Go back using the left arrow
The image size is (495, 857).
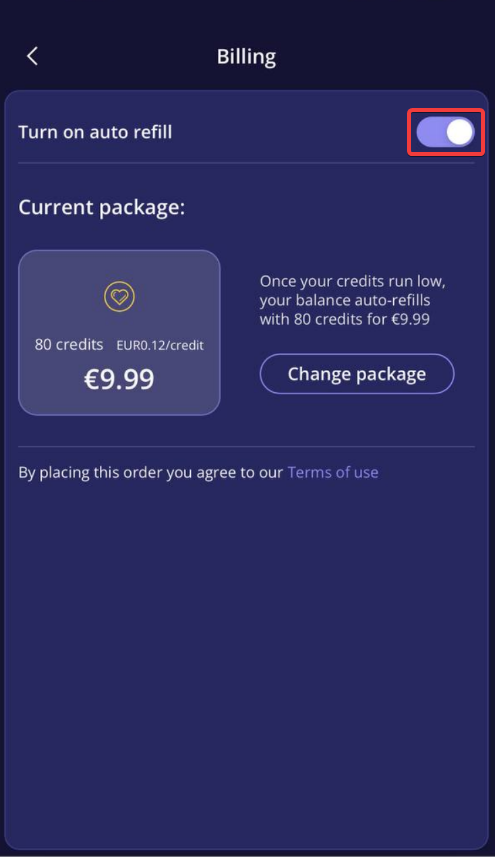32,56
